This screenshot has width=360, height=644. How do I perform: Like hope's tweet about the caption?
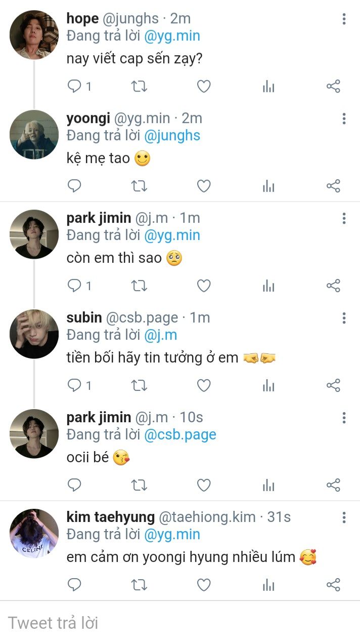[x=203, y=87]
